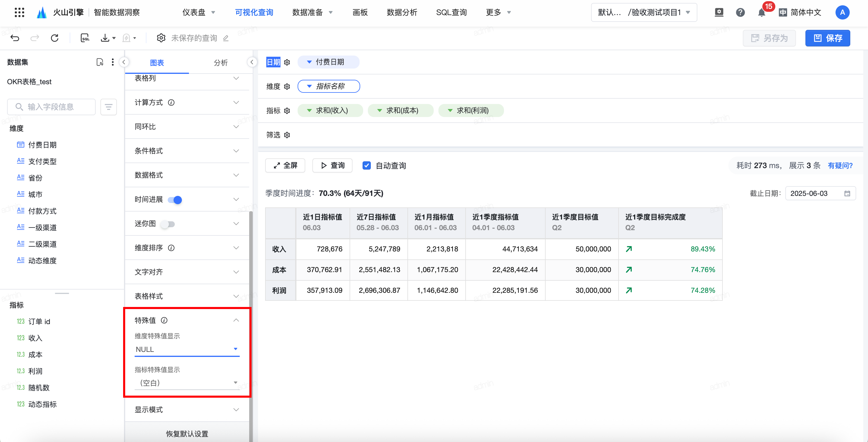Open the 求和(成本) metric pill
Viewport: 868px width, 442px height.
tap(400, 110)
